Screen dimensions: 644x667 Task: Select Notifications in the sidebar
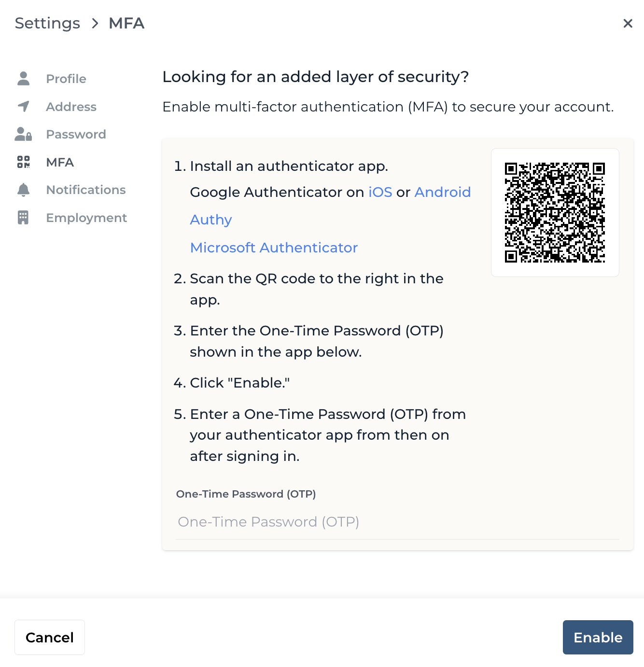coord(86,190)
